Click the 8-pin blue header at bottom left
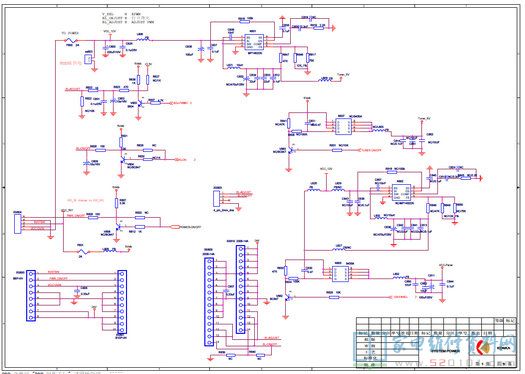Viewport: 525px width, 374px height. (31, 296)
